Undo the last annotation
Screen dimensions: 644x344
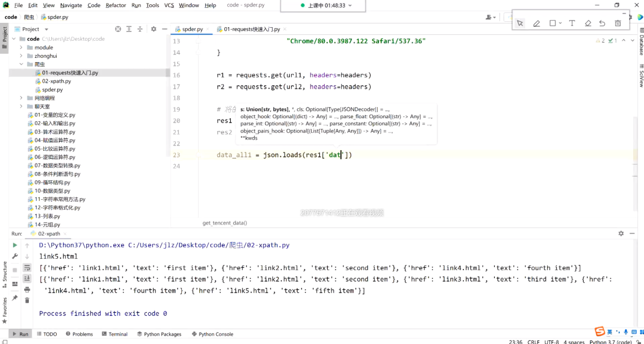602,24
